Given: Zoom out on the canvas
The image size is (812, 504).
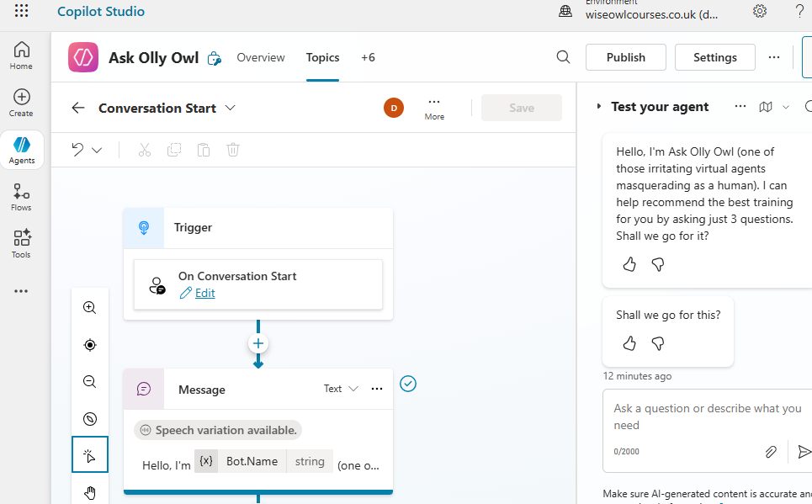Looking at the screenshot, I should point(89,382).
